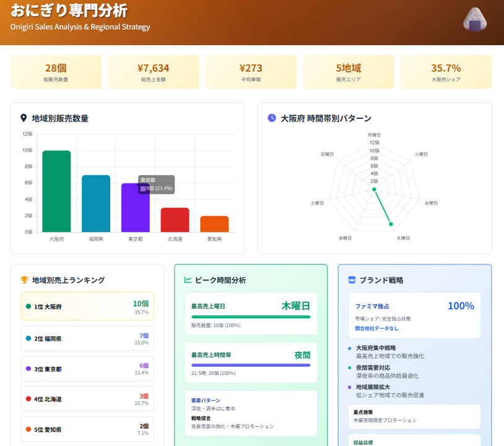The width and height of the screenshot is (504, 446).
Task: Click the green dot beside 1位 大阪府
Action: 28,307
